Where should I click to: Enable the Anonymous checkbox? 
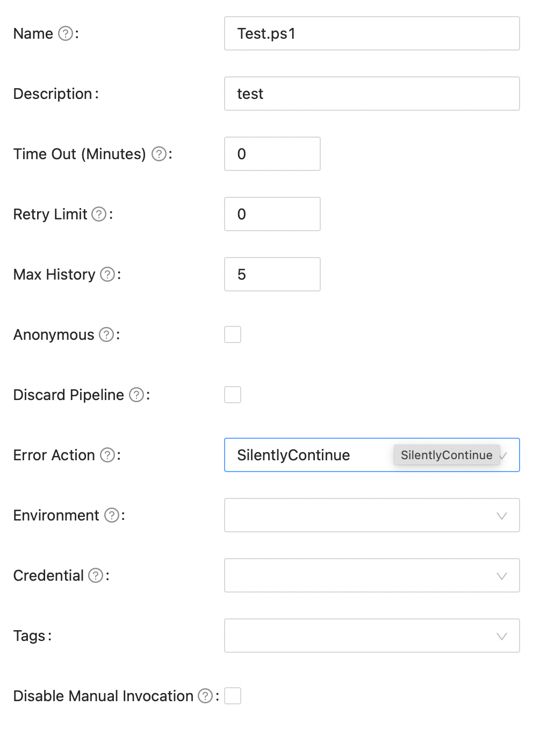(x=233, y=334)
